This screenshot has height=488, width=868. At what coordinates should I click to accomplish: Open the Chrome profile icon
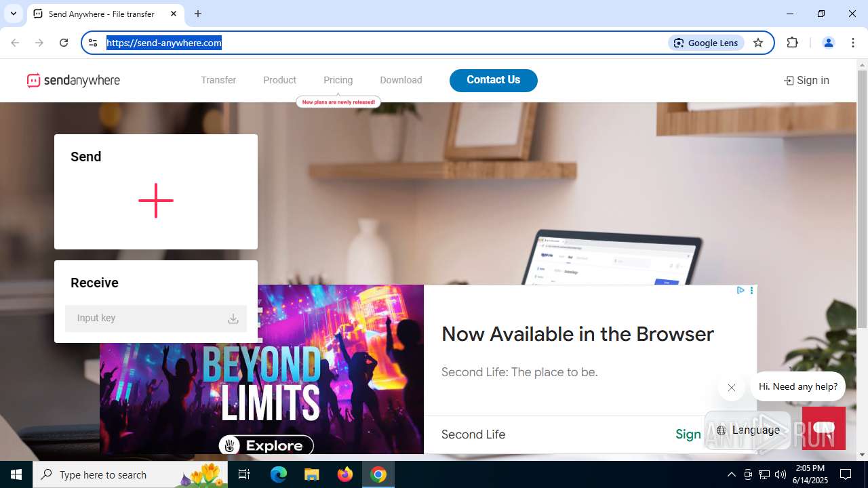click(x=828, y=43)
